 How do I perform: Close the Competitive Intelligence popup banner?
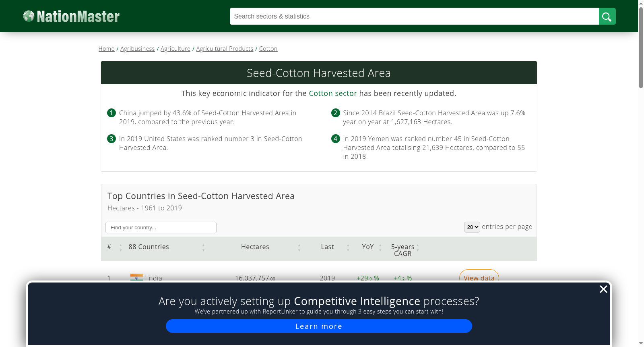click(603, 289)
